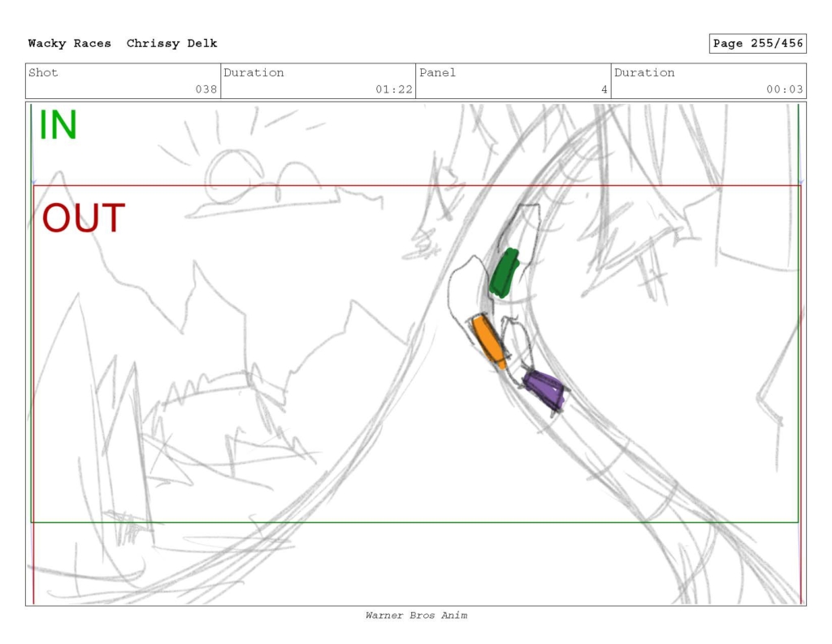Click the orange car on the road

click(x=488, y=340)
